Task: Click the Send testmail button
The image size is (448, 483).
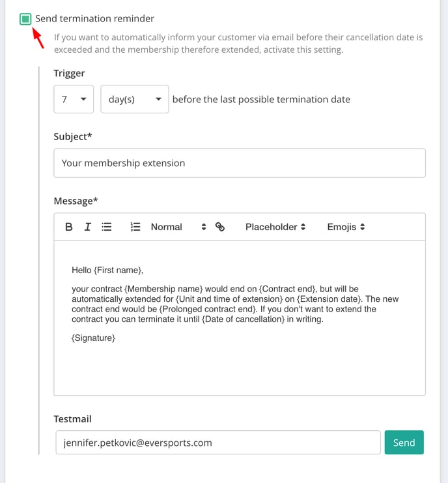Action: [404, 443]
